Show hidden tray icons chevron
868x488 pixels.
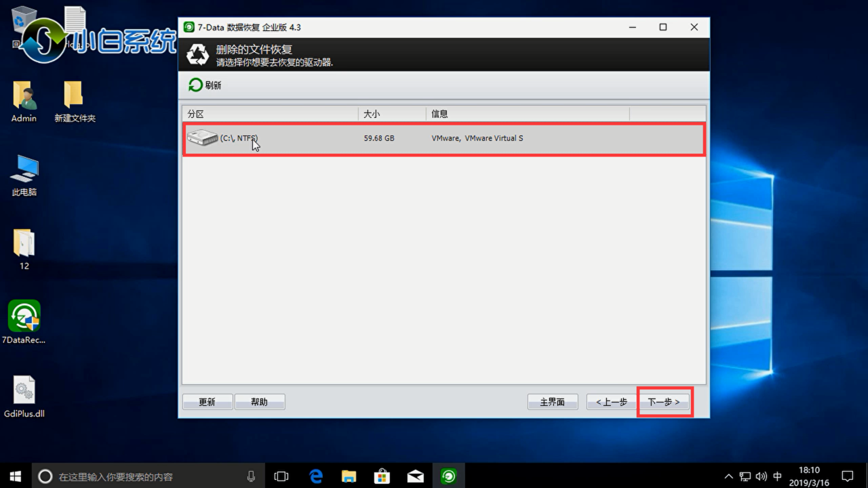(x=729, y=476)
